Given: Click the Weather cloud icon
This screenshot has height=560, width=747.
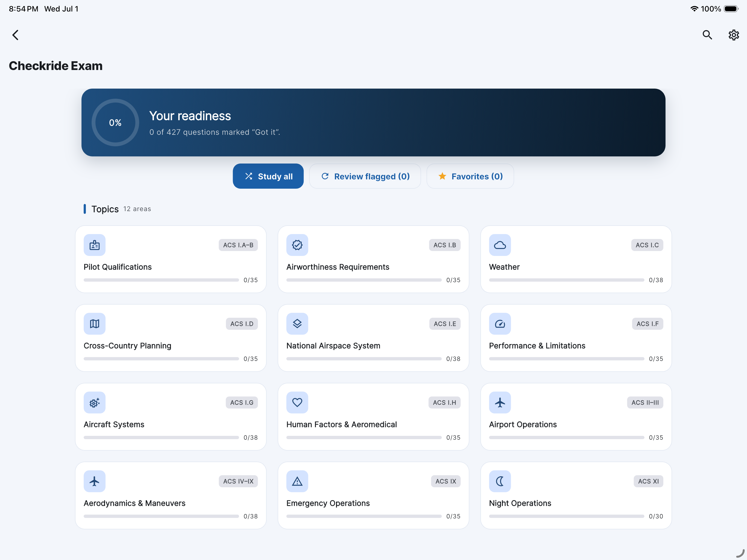Looking at the screenshot, I should 500,245.
